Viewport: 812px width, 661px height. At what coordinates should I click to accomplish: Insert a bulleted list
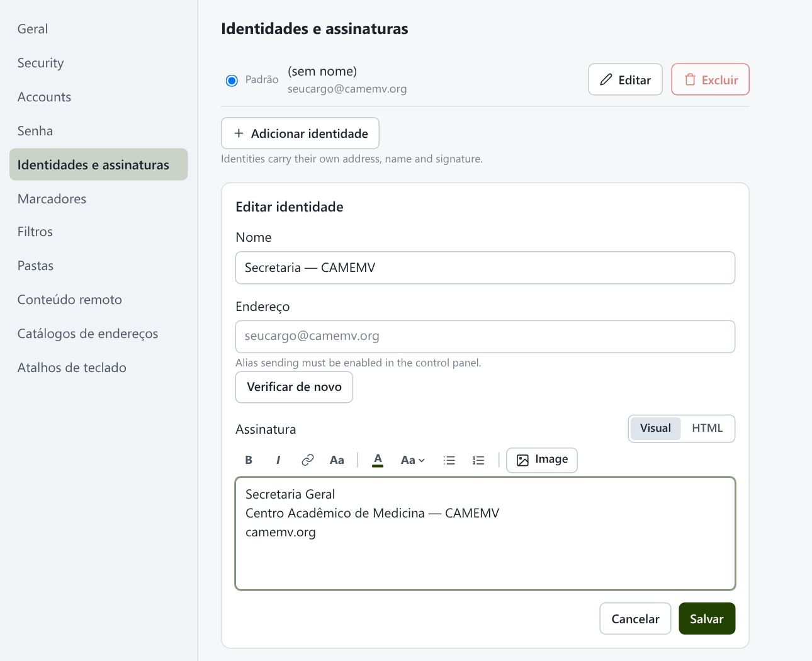[x=449, y=460]
